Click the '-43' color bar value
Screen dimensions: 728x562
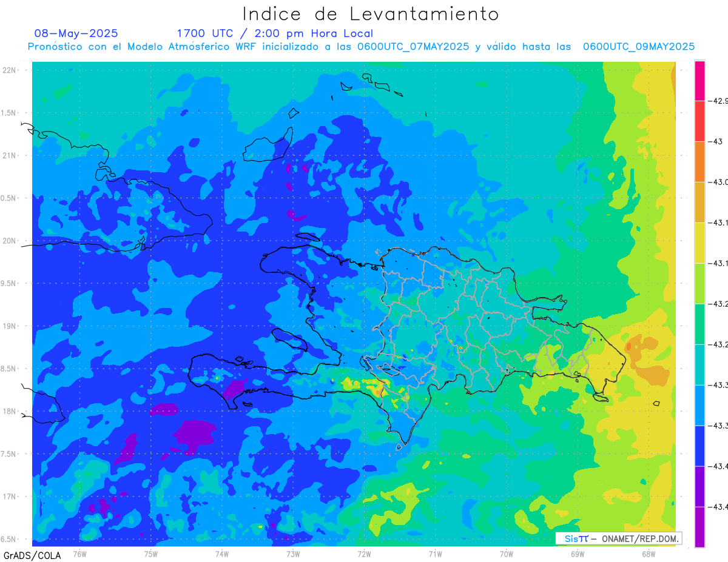pyautogui.click(x=715, y=141)
